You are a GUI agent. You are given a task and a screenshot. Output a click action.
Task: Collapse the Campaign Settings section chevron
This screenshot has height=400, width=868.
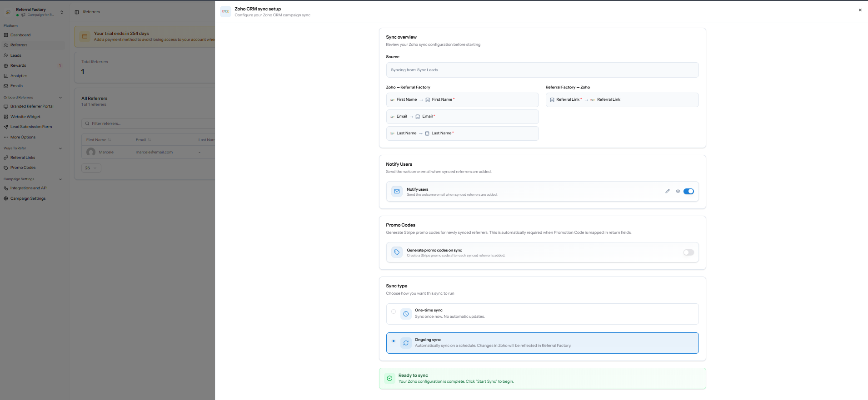click(x=60, y=179)
